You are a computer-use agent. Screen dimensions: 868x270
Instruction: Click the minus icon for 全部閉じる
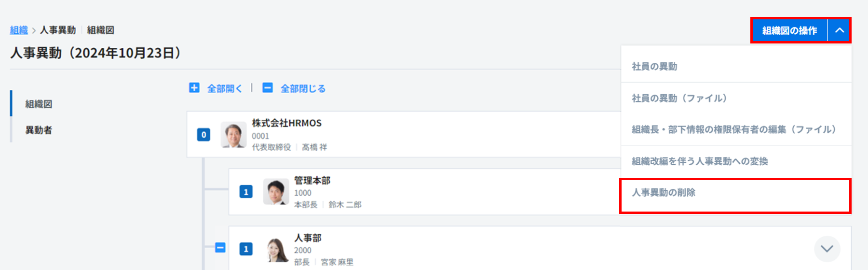click(268, 88)
